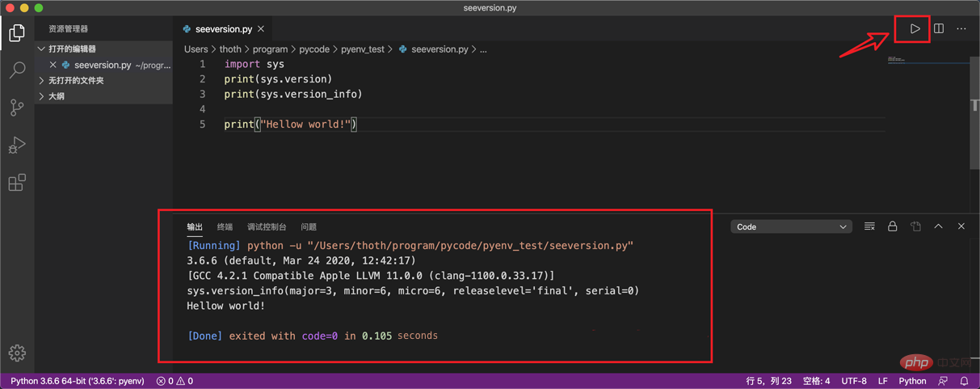This screenshot has height=389, width=980.
Task: Run the Python code with play button
Action: click(915, 29)
